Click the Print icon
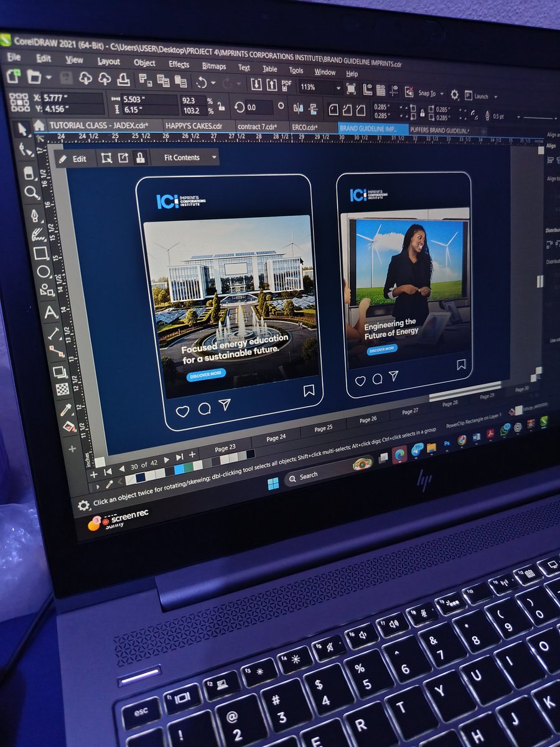The height and width of the screenshot is (747, 560). pos(123,79)
